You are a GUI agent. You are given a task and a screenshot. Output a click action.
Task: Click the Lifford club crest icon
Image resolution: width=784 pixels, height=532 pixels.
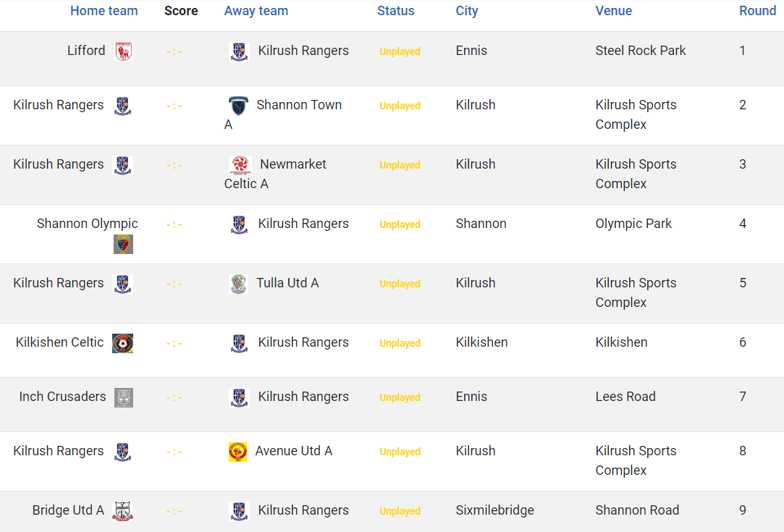coord(124,51)
